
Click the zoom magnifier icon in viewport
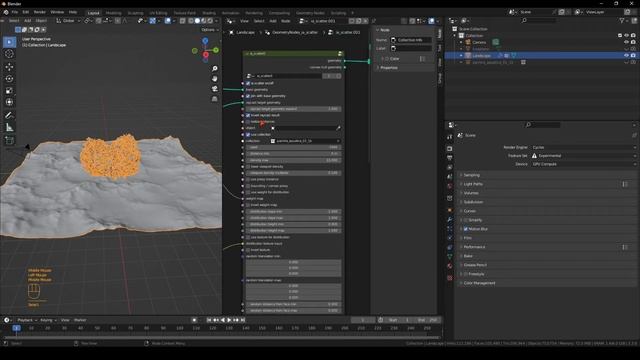215,69
